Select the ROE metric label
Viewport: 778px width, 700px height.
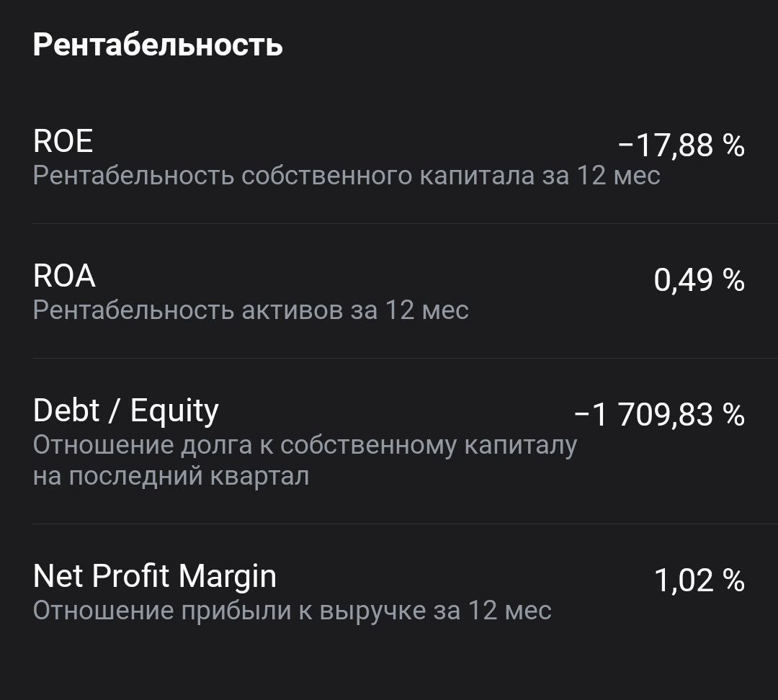[x=63, y=141]
